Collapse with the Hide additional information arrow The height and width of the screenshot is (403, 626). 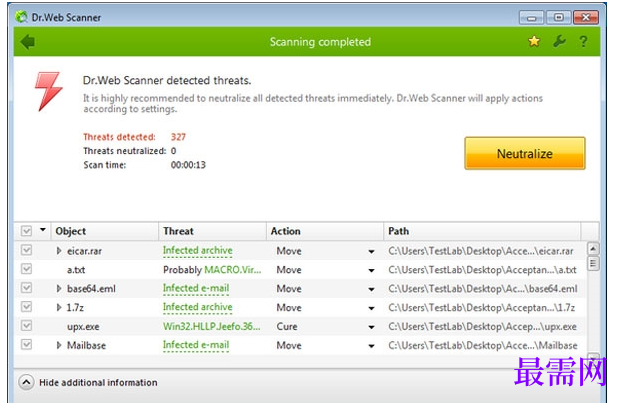point(26,382)
